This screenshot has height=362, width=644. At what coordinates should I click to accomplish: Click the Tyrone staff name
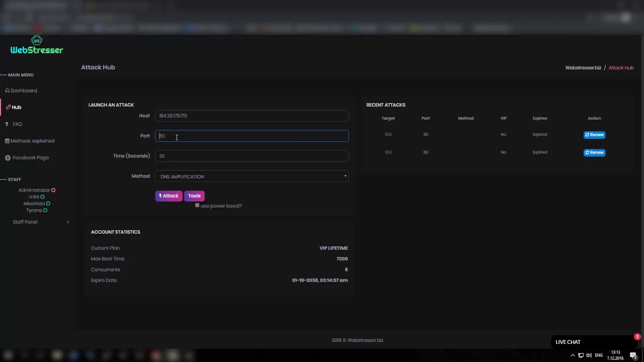(34, 210)
